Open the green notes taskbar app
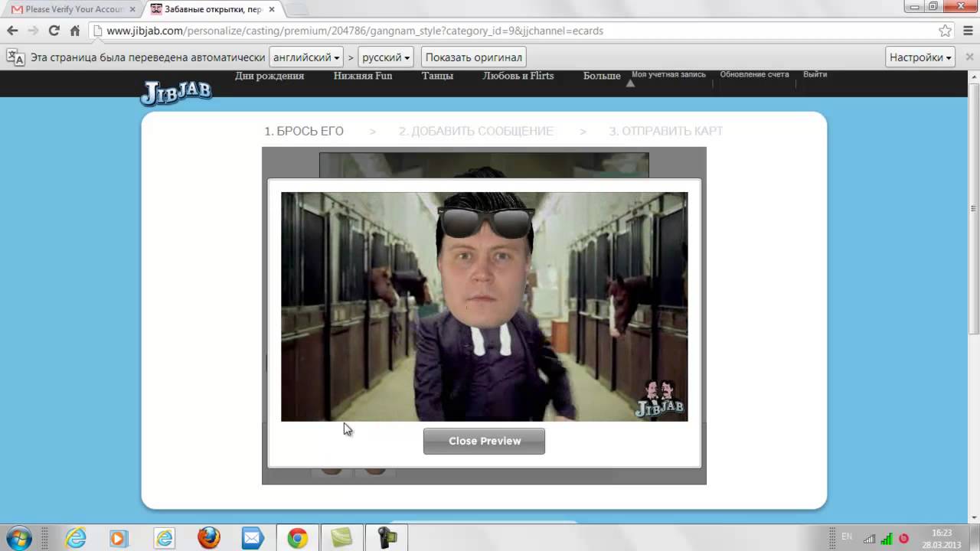This screenshot has width=980, height=551. tap(341, 538)
